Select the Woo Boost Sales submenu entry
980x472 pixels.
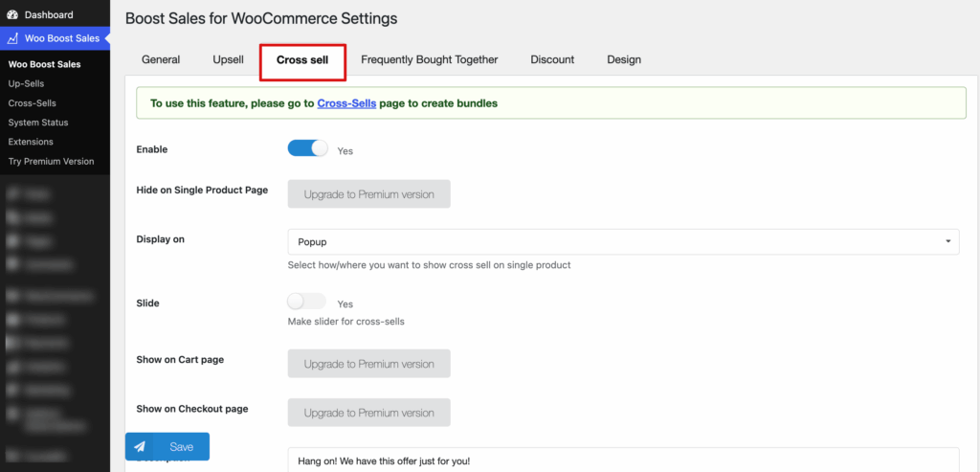(x=44, y=64)
